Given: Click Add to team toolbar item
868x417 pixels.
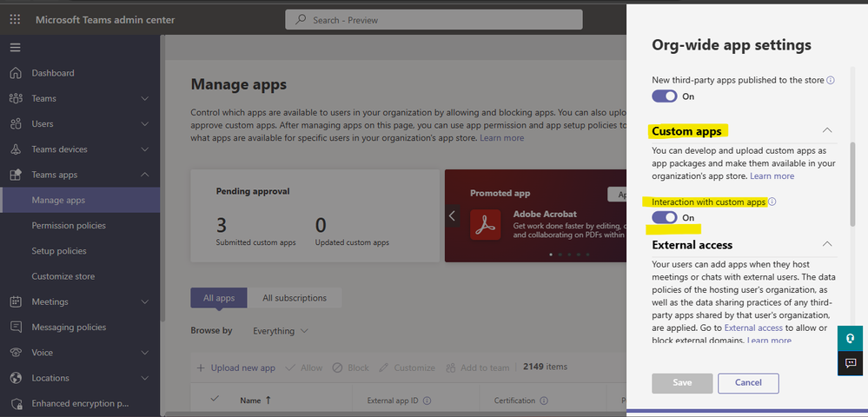Looking at the screenshot, I should pos(477,367).
